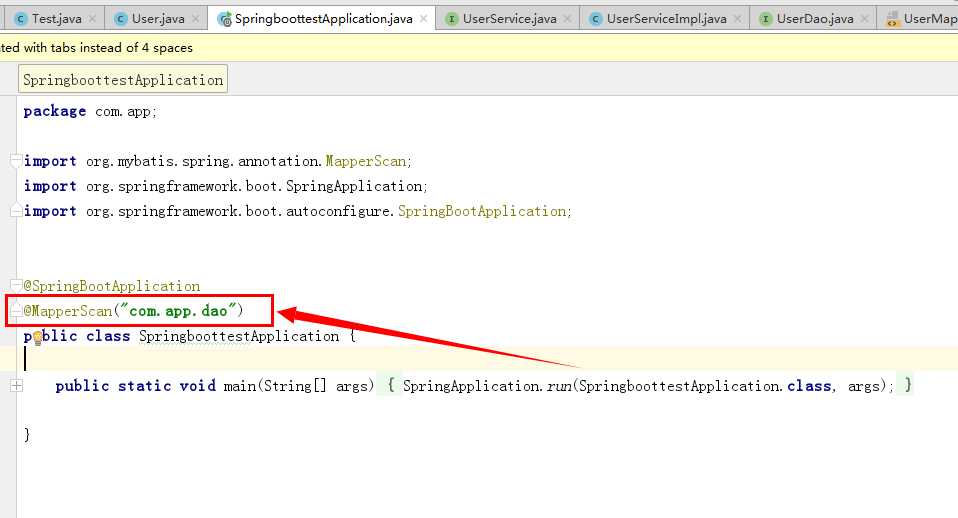The height and width of the screenshot is (518, 958).
Task: Close the SpringboottestApplication.java tab
Action: [x=423, y=19]
